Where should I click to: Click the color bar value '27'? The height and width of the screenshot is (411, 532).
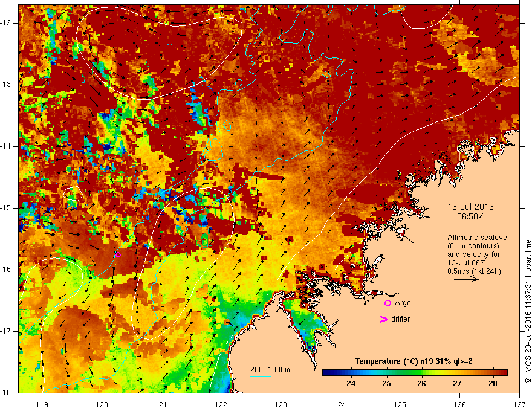click(x=458, y=384)
